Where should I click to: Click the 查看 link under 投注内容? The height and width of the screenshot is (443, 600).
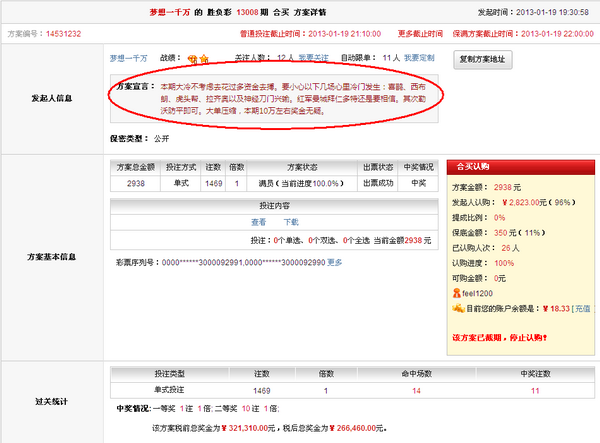click(258, 222)
